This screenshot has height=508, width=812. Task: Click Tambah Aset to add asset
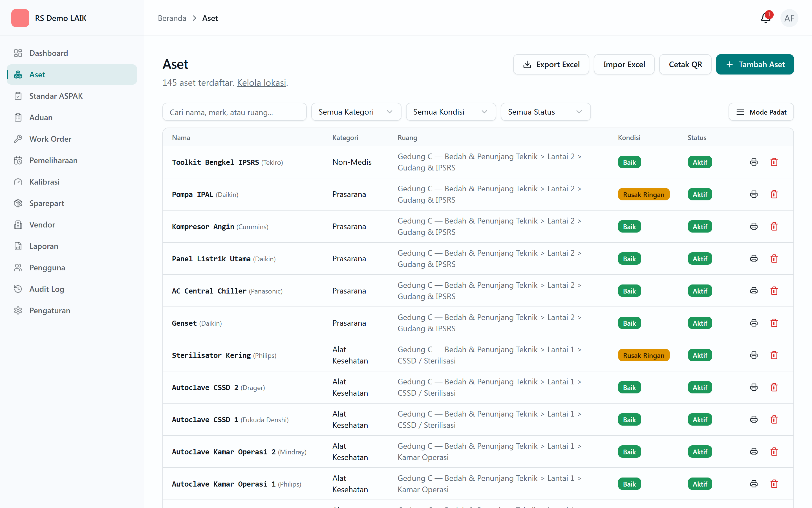pos(754,65)
